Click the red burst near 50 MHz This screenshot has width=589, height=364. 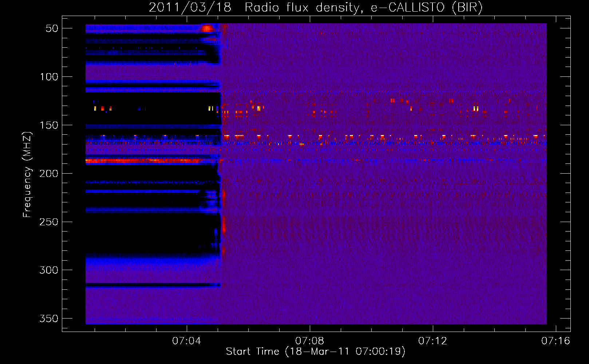click(207, 28)
